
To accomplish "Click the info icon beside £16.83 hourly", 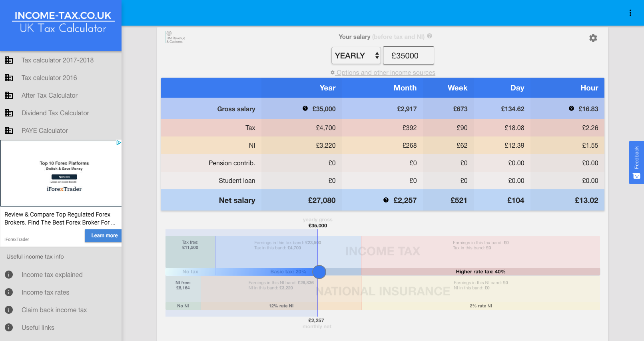I will [572, 108].
